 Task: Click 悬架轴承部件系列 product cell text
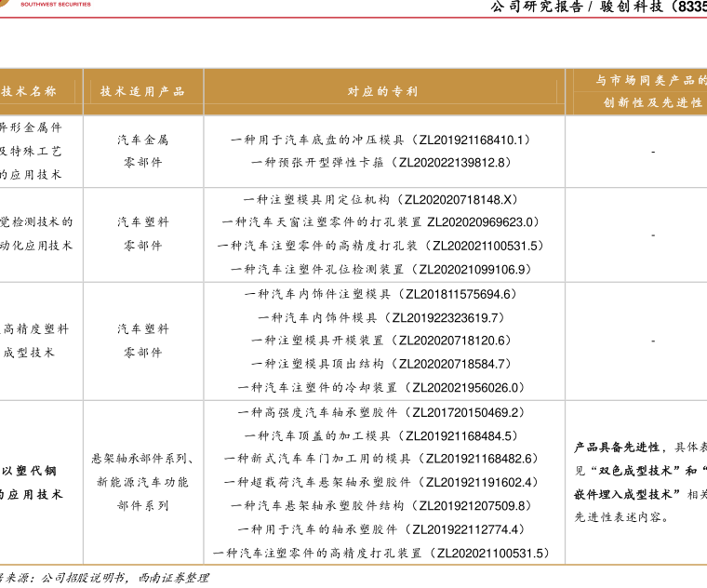142,459
